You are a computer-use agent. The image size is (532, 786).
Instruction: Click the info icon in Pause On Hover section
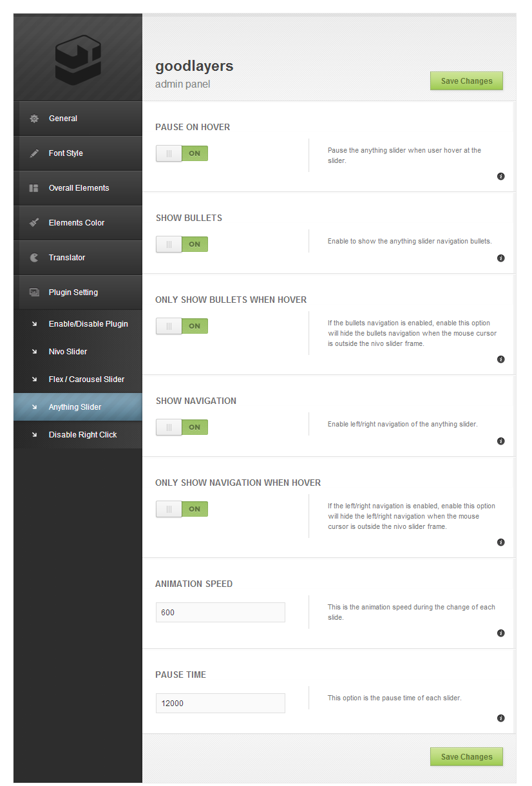pyautogui.click(x=500, y=177)
